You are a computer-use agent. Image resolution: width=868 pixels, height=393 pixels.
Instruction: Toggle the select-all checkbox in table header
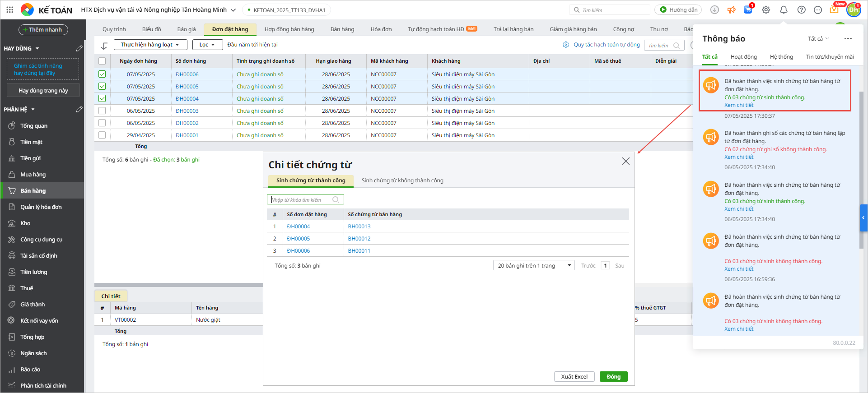[102, 61]
